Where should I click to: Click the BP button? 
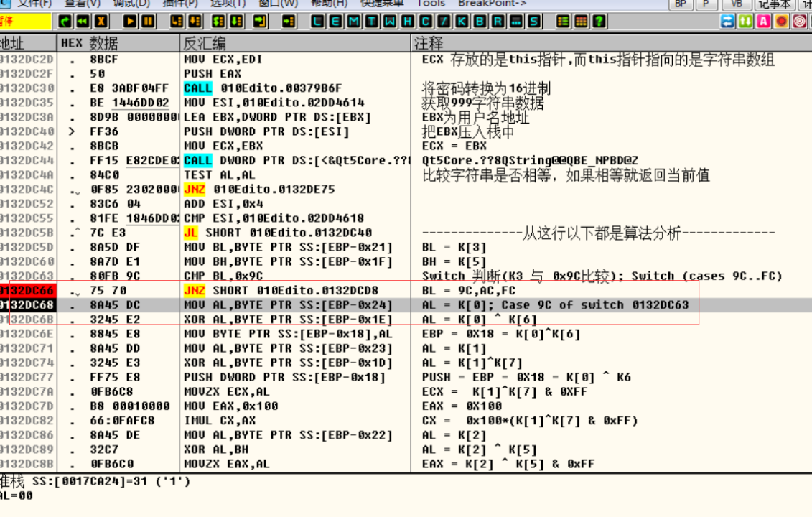(681, 4)
